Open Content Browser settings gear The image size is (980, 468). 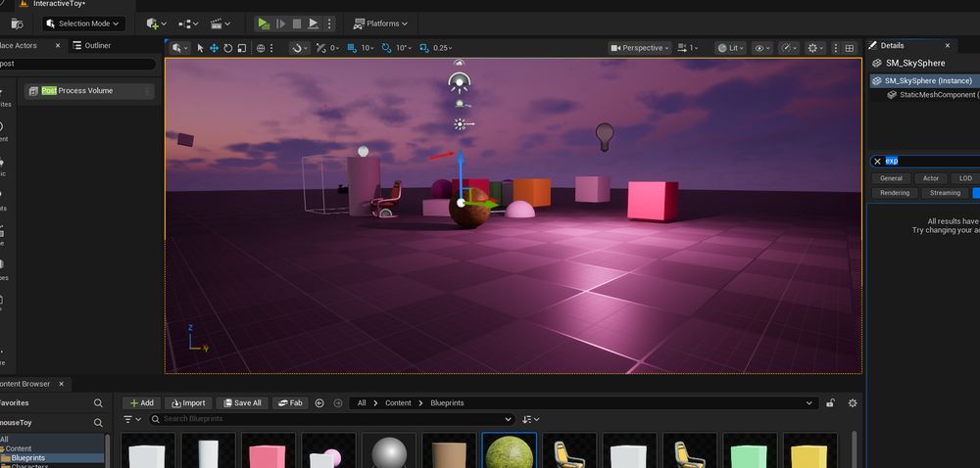tap(852, 403)
